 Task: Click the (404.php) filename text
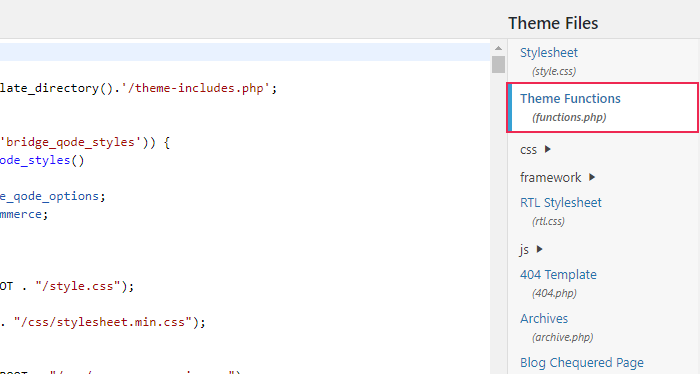point(554,293)
